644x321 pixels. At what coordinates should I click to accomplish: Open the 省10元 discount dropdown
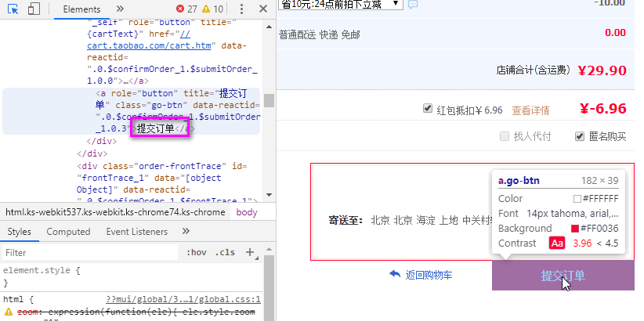tap(341, 4)
